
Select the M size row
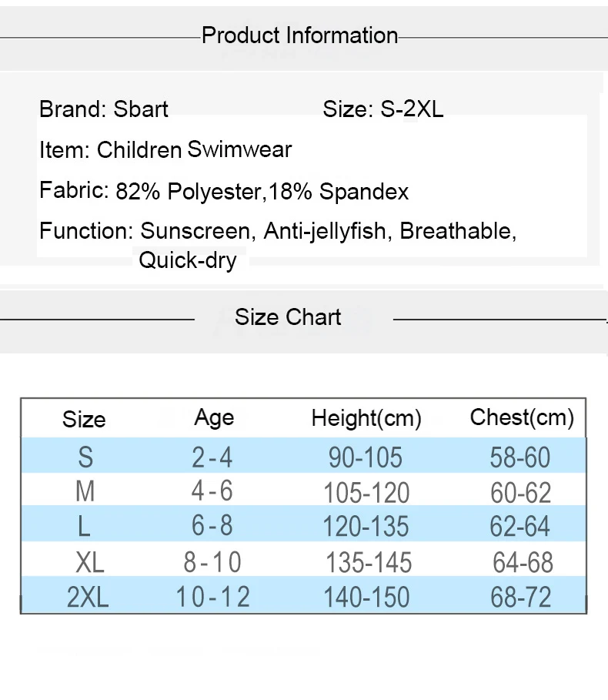(303, 490)
